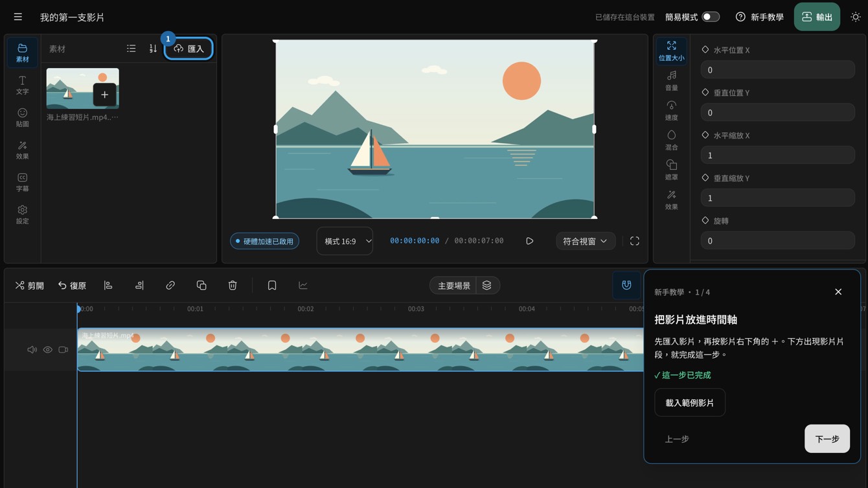Switch to the 音量 properties tab
The image size is (868, 488).
[x=672, y=81]
